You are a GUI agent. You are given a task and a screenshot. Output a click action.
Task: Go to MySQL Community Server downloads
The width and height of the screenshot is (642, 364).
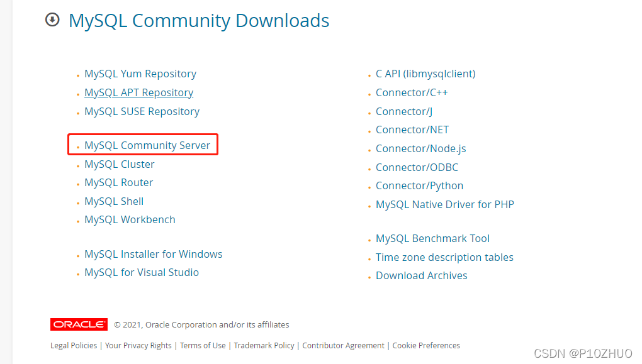[x=147, y=145]
